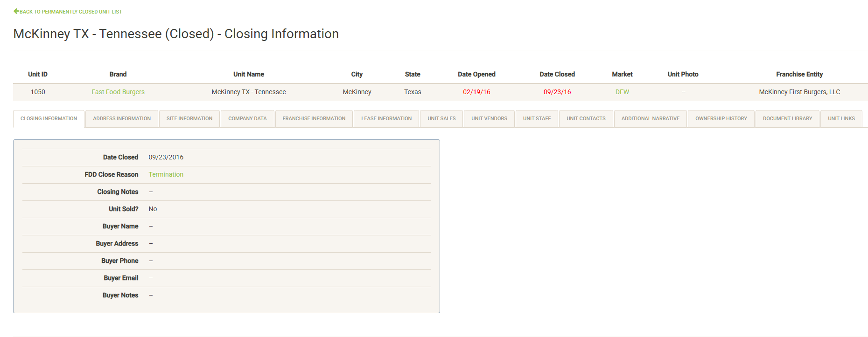
Task: Open the Fast Food Burgers brand link
Action: click(x=118, y=92)
